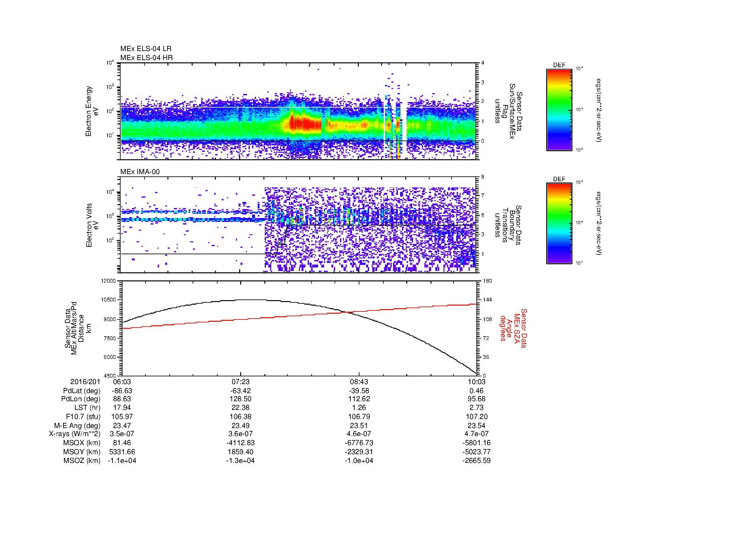The height and width of the screenshot is (534, 756).
Task: Click the PdLat value '-39.58'
Action: 358,391
